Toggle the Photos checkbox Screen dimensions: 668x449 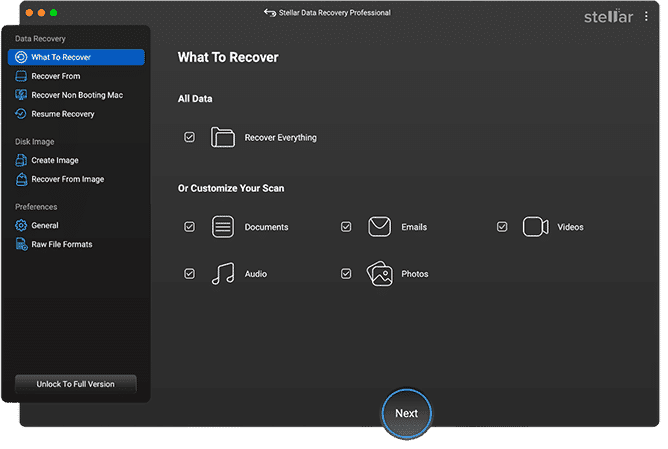346,274
